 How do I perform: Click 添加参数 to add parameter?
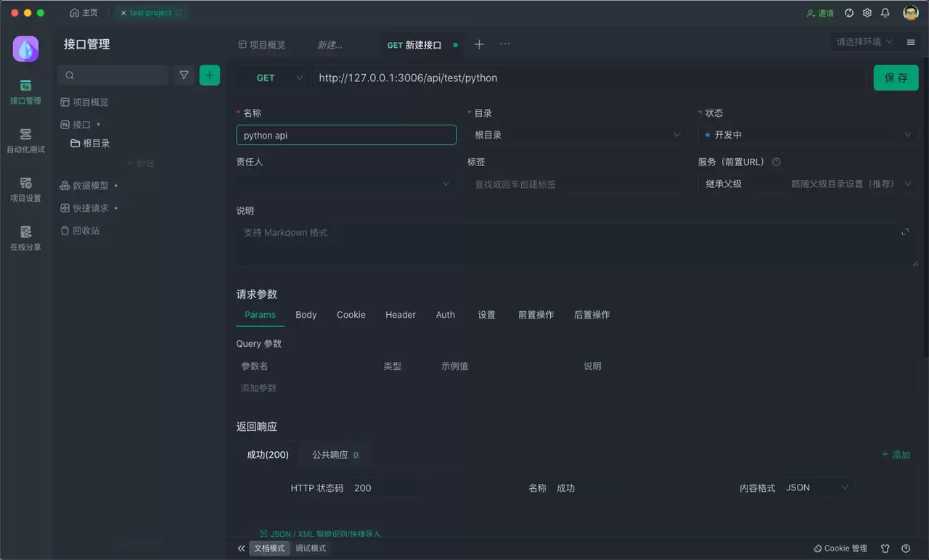[x=258, y=388]
